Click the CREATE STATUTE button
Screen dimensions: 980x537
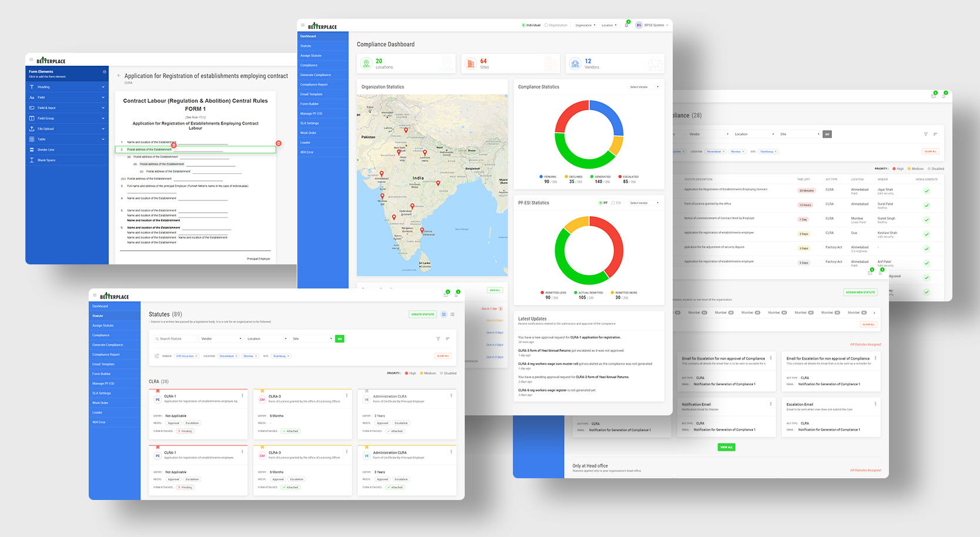pyautogui.click(x=422, y=314)
